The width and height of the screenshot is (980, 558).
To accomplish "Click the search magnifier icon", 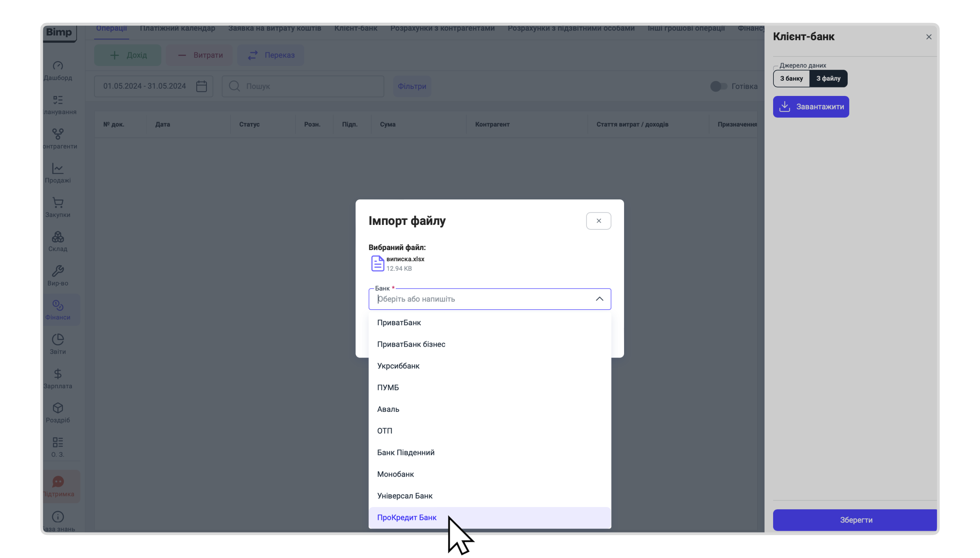I will coord(234,86).
